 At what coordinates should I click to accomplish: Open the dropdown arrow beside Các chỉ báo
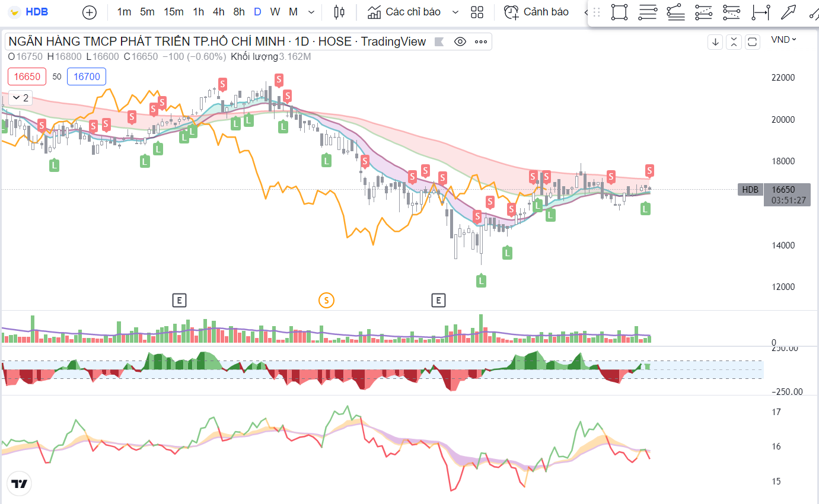pos(455,12)
